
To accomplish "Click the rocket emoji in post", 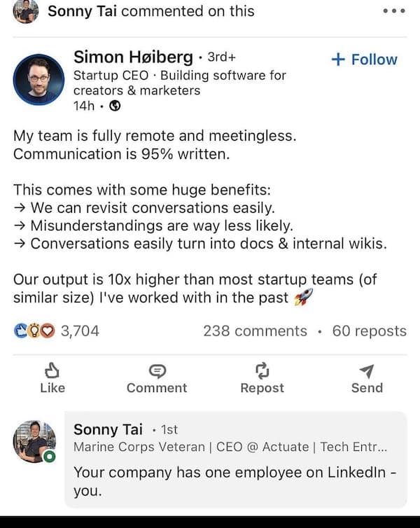I will 303,298.
